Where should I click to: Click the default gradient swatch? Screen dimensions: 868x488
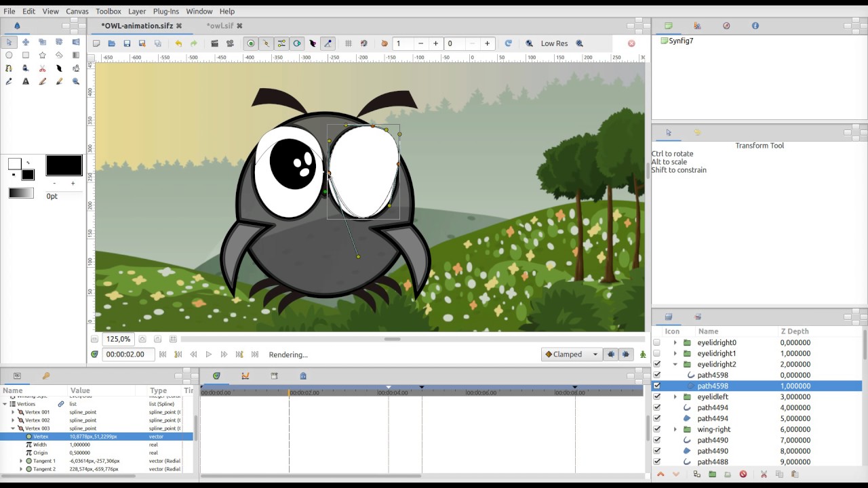coord(21,193)
